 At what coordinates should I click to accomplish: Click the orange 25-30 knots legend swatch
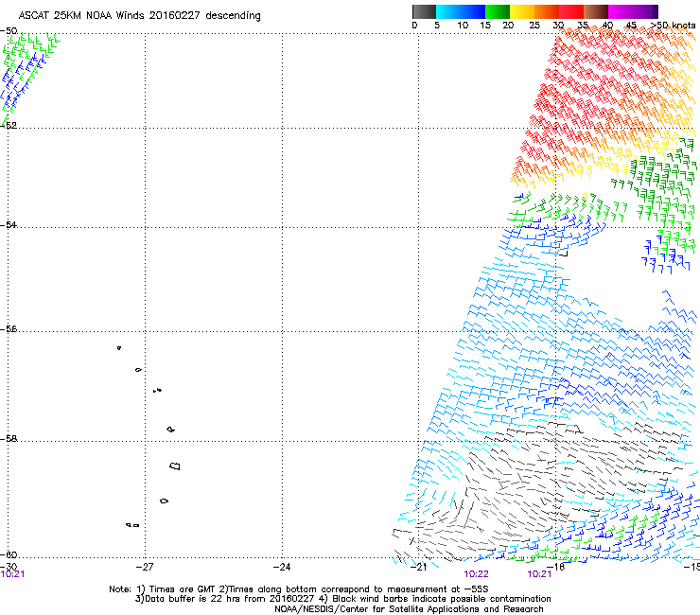pyautogui.click(x=547, y=11)
